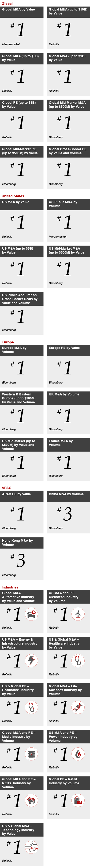Viewport: 90px width, 868px height.
Task: Click the automotive engine gear icon
Action: [x=31, y=614]
